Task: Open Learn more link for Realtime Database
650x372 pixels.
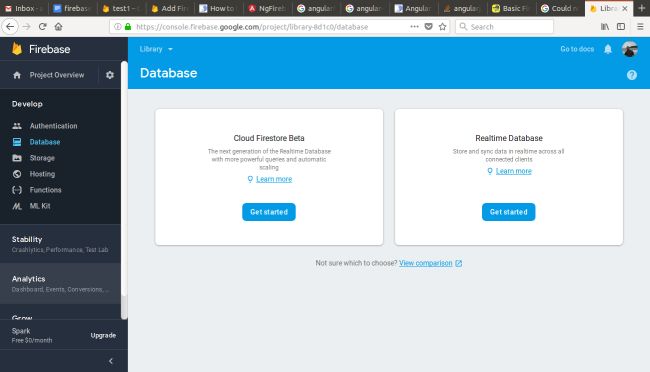Action: [513, 171]
